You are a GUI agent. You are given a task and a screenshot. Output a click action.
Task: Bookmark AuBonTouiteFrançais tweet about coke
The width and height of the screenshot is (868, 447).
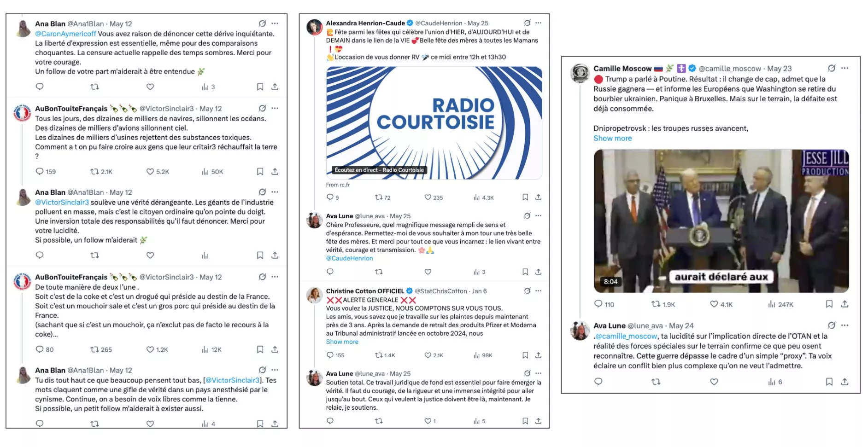260,349
